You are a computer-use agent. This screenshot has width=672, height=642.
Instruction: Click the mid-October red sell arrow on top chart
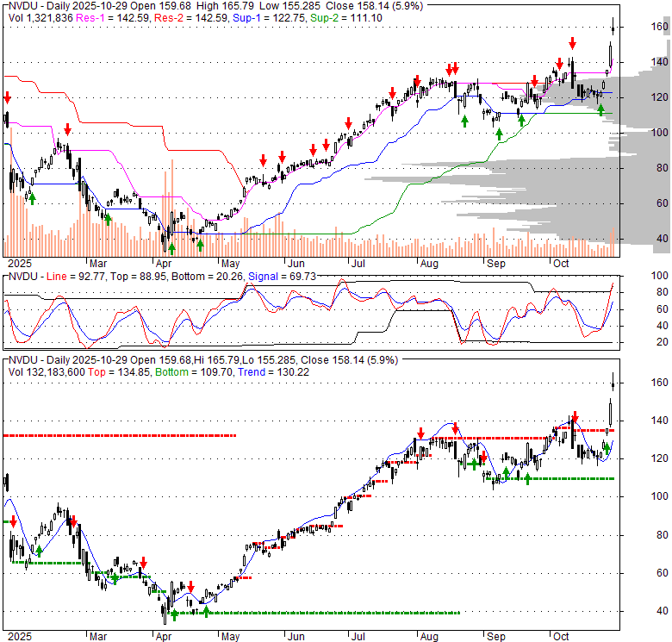(572, 43)
